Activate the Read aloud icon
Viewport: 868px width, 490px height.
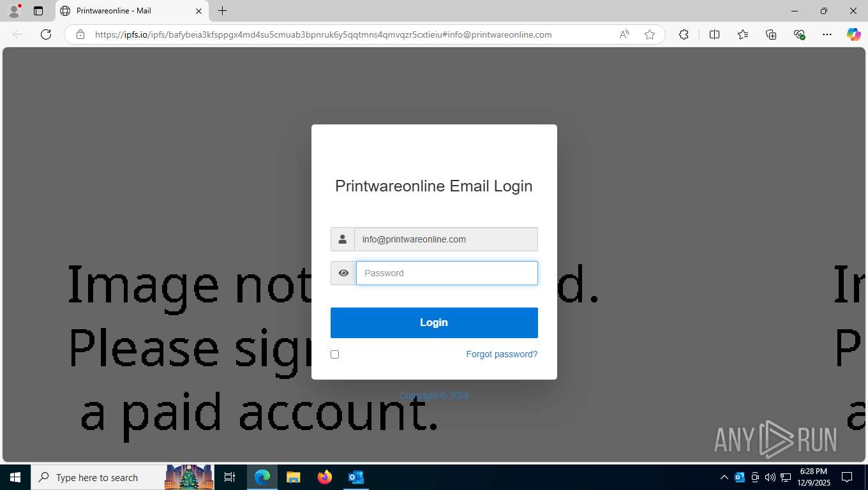pos(624,34)
